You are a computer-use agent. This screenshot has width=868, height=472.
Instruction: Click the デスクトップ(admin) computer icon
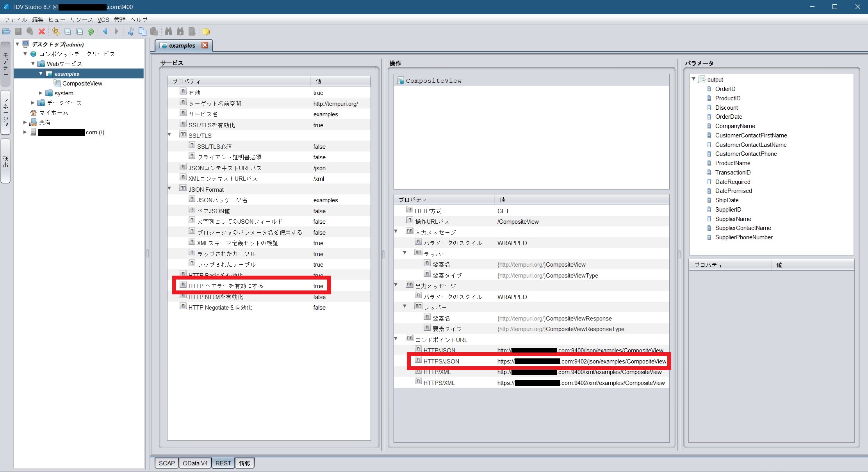[x=26, y=44]
